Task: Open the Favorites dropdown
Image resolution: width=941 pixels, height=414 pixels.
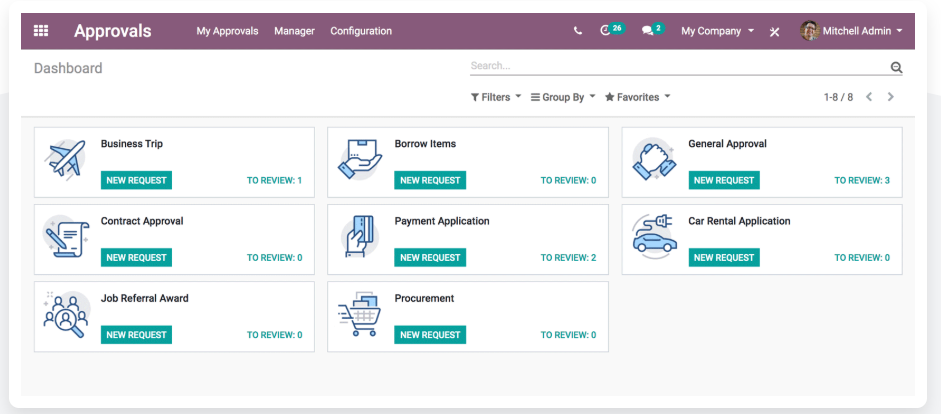Action: click(637, 97)
